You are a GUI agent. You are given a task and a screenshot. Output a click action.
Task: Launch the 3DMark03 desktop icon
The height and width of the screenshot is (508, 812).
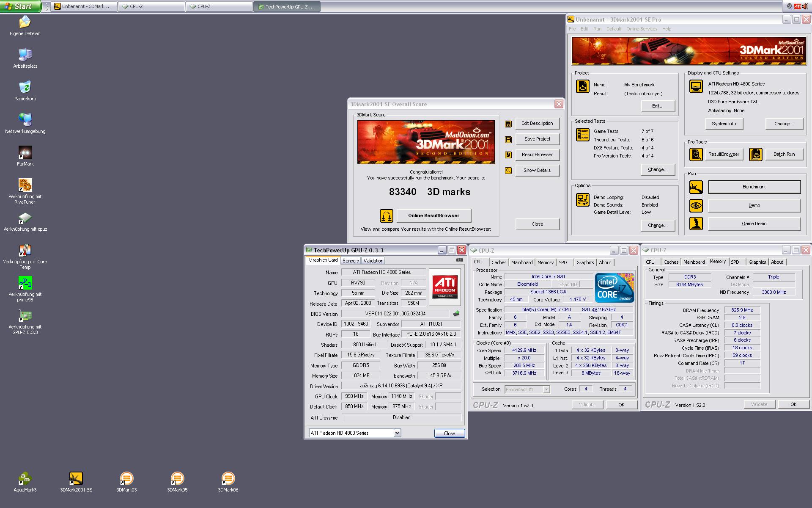[126, 478]
